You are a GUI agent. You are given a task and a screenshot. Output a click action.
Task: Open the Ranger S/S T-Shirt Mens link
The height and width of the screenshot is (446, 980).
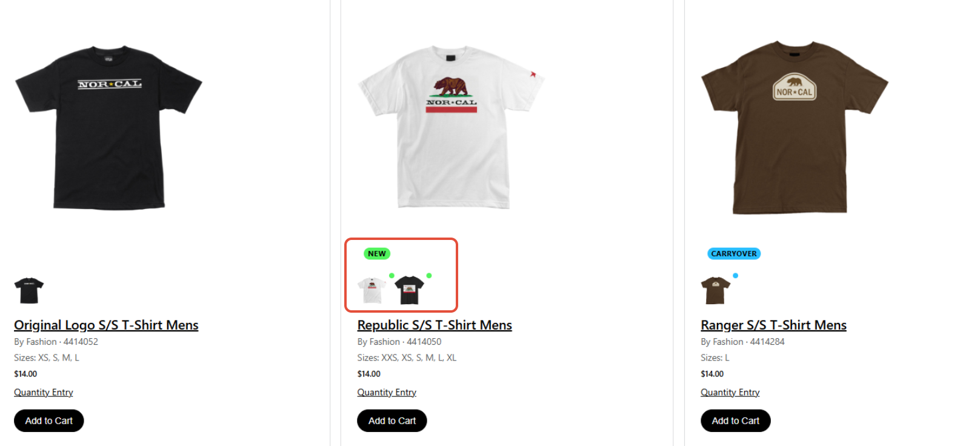tap(773, 325)
